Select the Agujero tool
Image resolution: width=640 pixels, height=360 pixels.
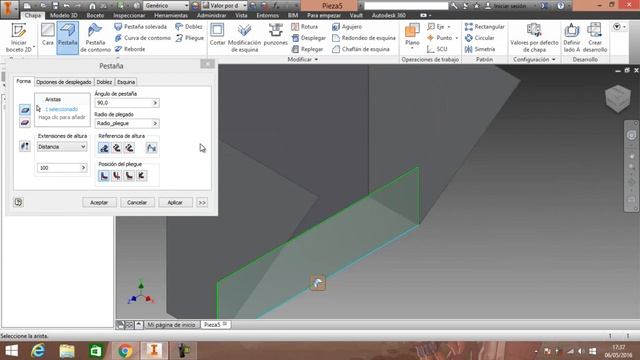click(347, 27)
